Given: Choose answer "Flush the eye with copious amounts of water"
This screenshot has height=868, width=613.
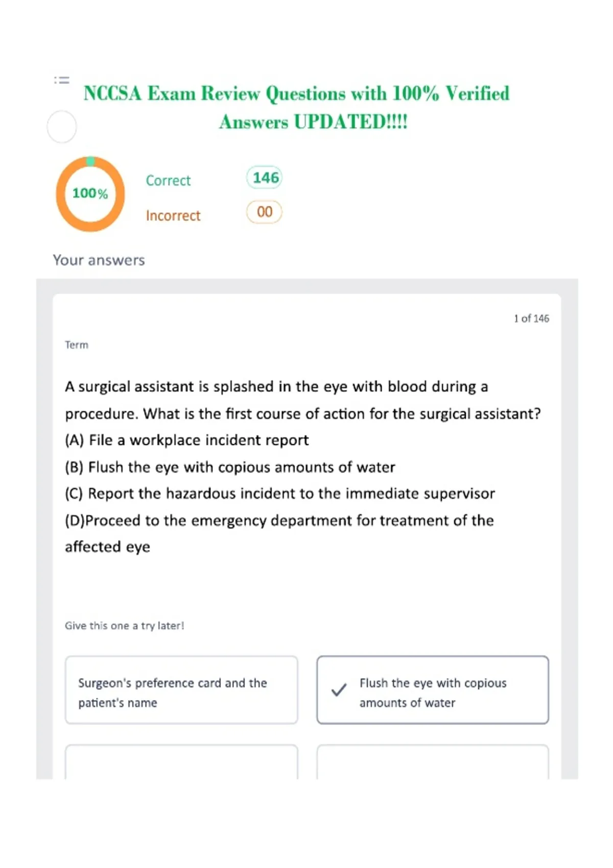Looking at the screenshot, I should click(x=433, y=690).
